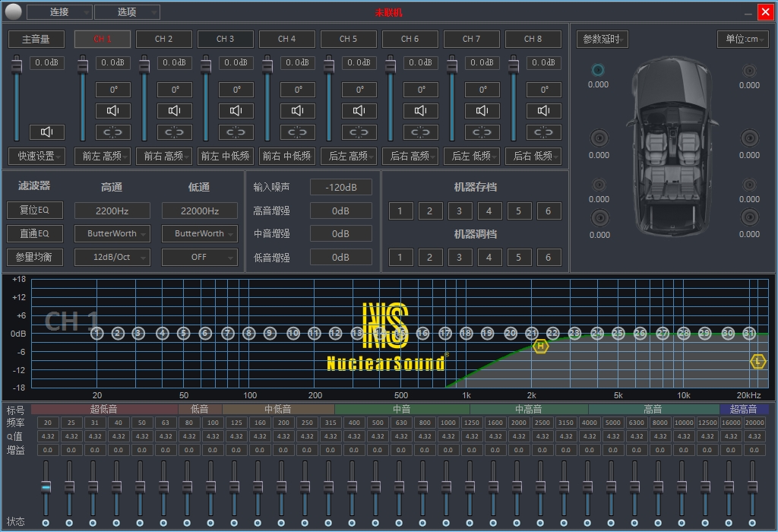This screenshot has height=532, width=778.
Task: Click CH 1 link icon
Action: pos(113,132)
